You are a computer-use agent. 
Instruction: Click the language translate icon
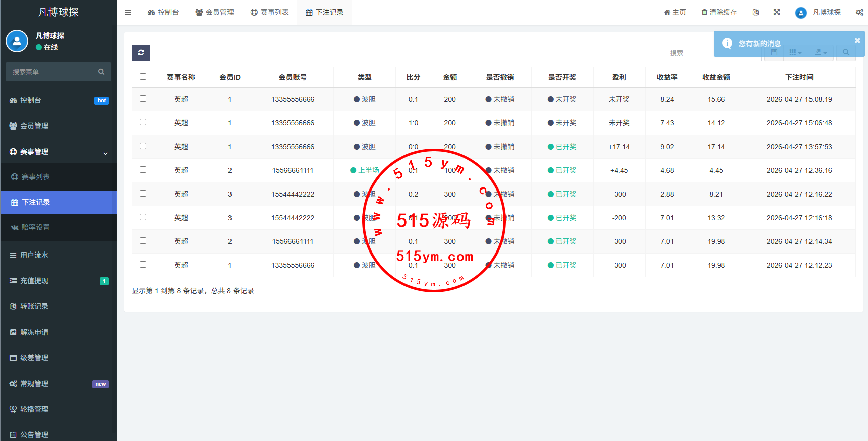pos(756,12)
